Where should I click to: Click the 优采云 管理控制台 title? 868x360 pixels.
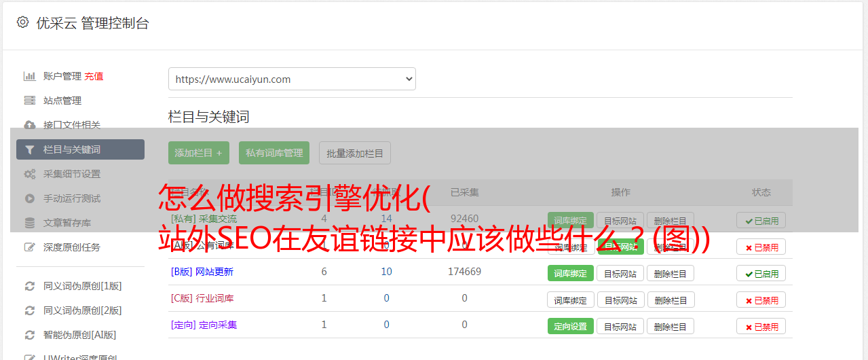[x=92, y=23]
